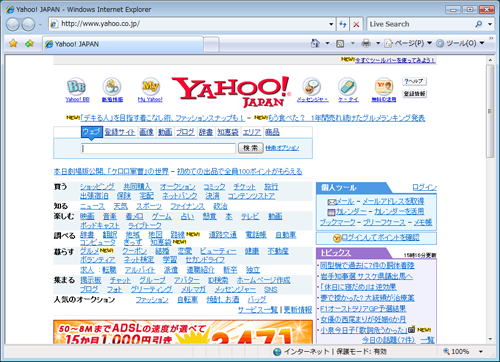Expand the Print dropdown arrow
The height and width of the screenshot is (362, 500).
coord(378,43)
